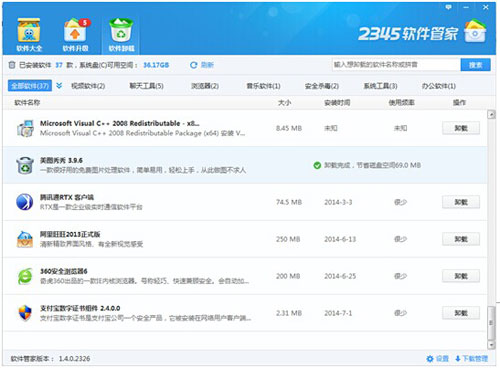Screen dimensions: 500x368
Task: Click the trash icon beside 已安装软件
Action: click(12, 65)
